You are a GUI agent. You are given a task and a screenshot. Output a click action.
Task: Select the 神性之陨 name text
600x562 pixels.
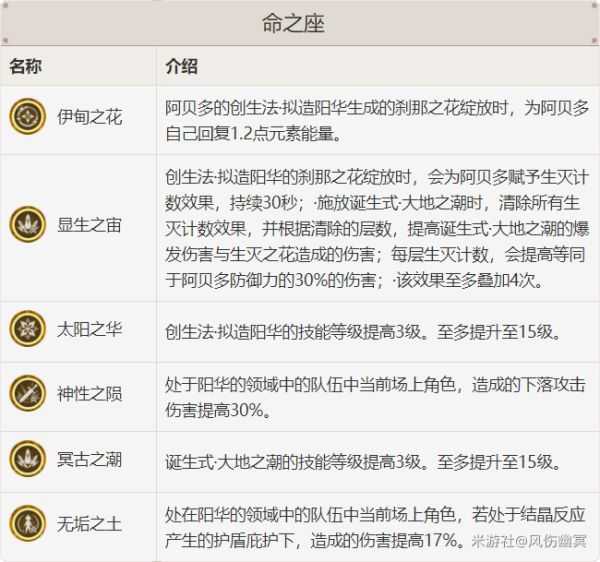pos(89,394)
